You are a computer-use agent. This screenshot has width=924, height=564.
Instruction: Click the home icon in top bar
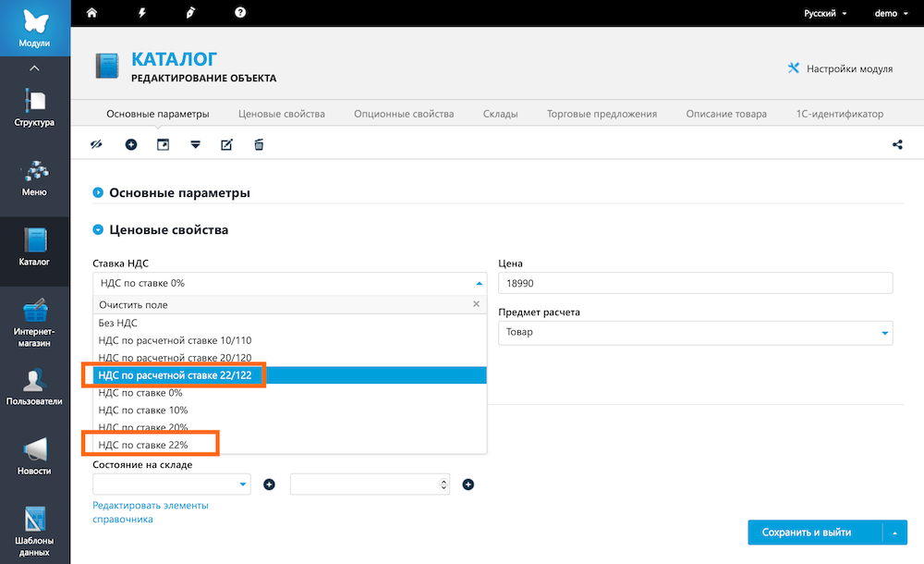[x=91, y=13]
